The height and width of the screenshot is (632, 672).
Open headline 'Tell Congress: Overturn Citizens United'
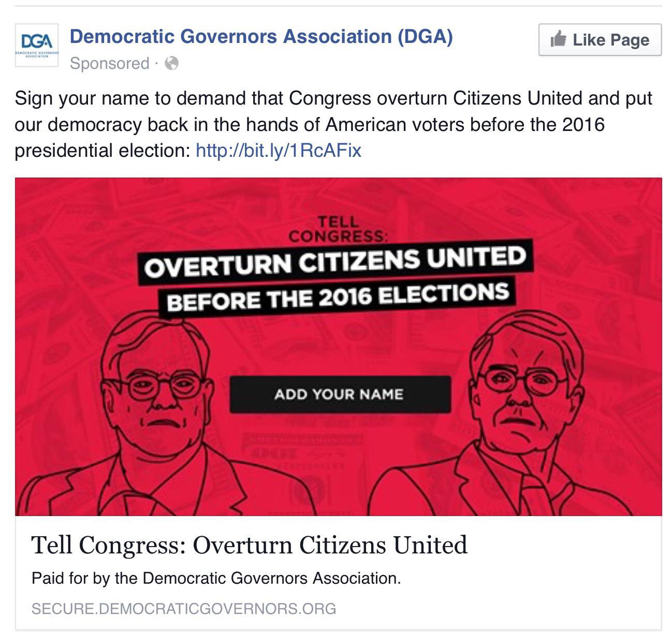point(250,545)
